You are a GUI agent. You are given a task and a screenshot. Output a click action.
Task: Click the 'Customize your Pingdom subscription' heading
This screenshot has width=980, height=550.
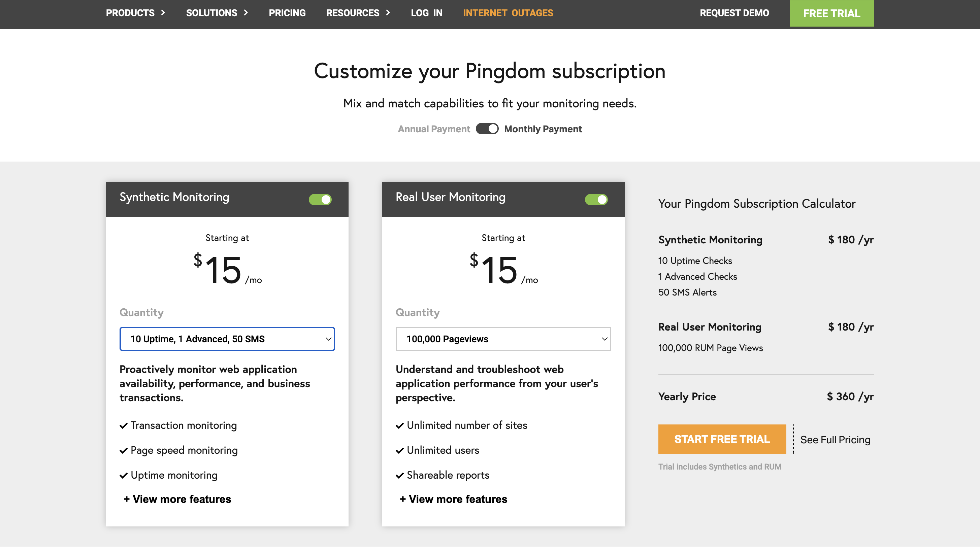click(x=490, y=71)
